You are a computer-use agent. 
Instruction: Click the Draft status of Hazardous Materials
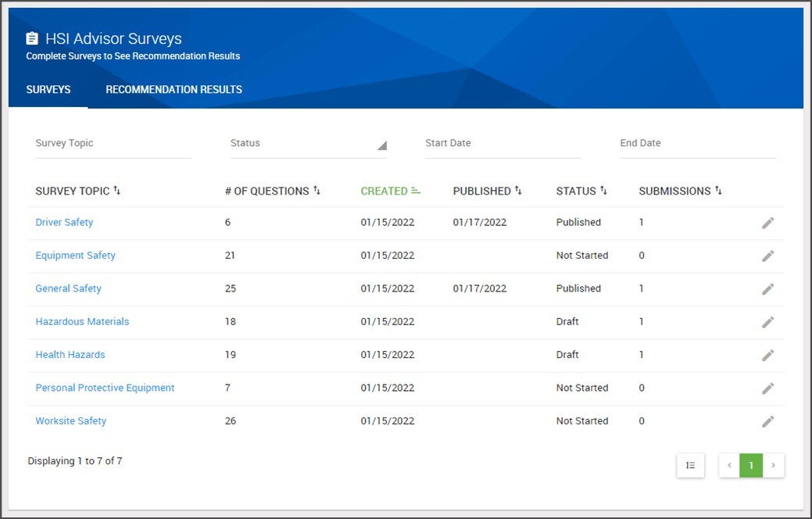click(567, 322)
